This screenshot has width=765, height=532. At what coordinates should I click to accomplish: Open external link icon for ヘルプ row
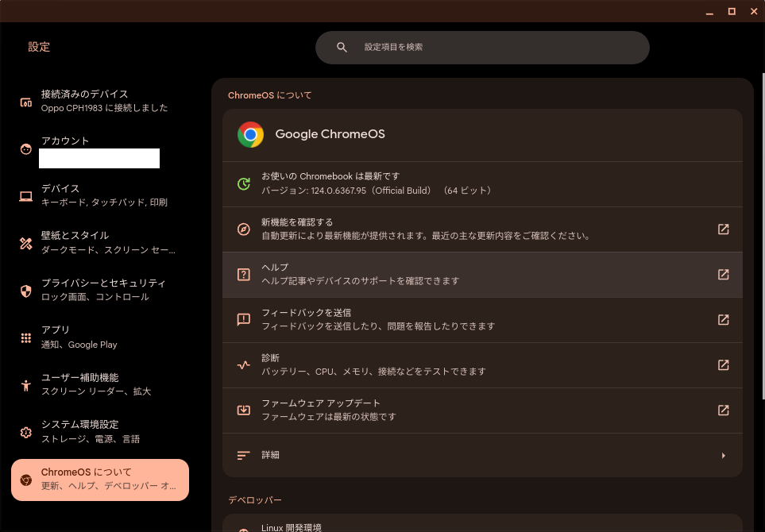tap(723, 275)
